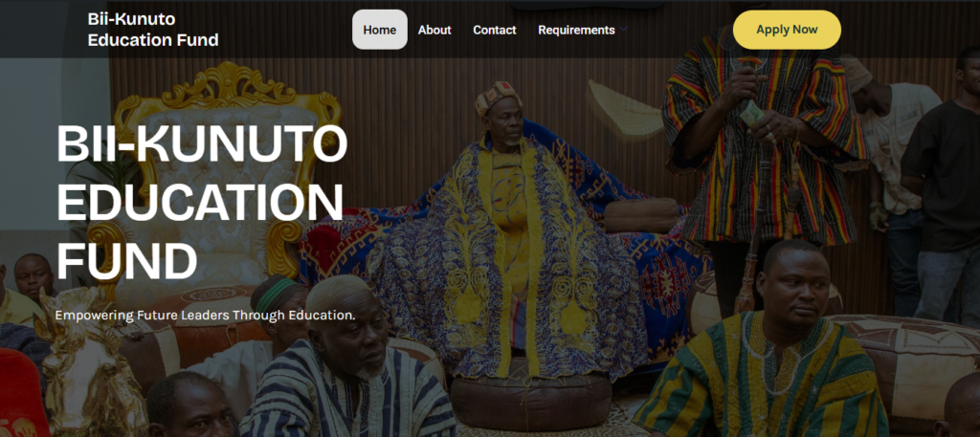This screenshot has height=437, width=980.
Task: Open the Requirements menu
Action: click(576, 30)
